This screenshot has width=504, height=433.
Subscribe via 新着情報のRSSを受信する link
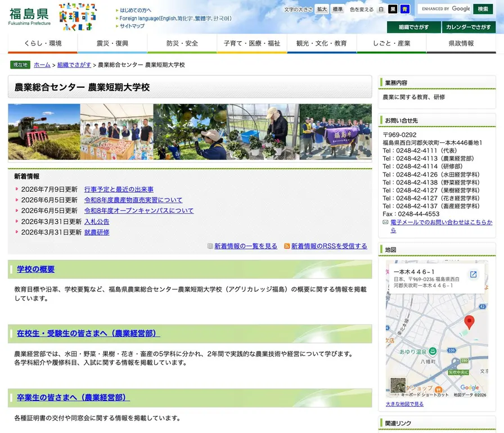pos(329,246)
